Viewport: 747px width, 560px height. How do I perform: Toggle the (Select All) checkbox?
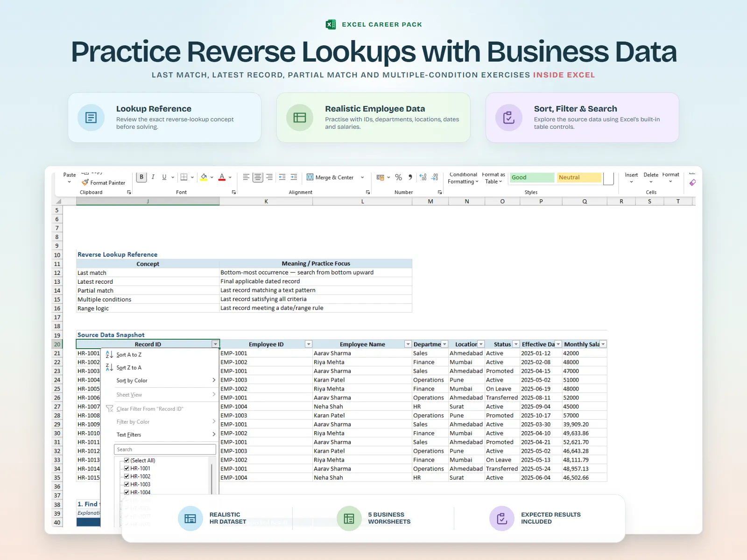click(127, 461)
